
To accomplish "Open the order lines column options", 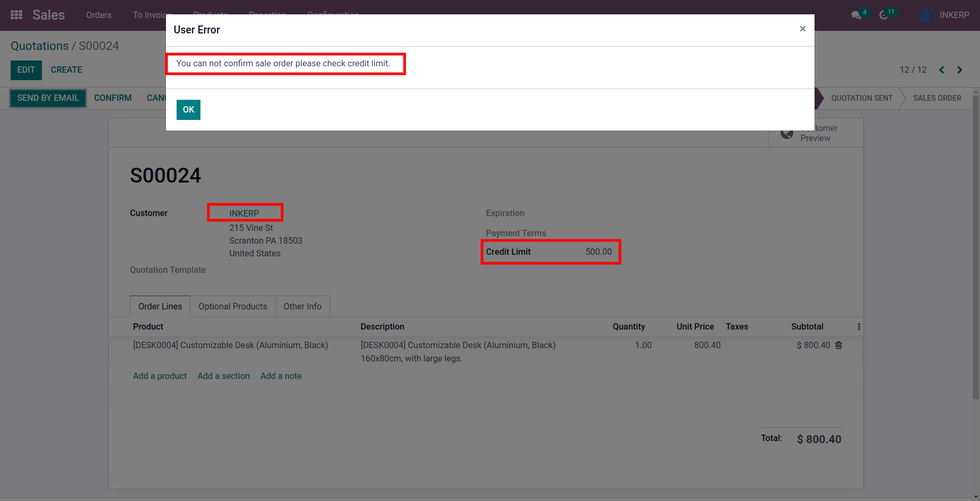I will (x=859, y=327).
